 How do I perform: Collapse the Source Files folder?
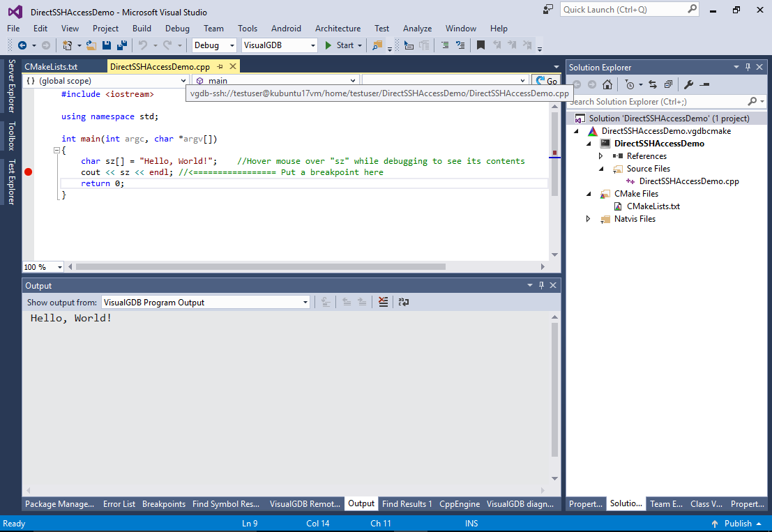coord(600,169)
